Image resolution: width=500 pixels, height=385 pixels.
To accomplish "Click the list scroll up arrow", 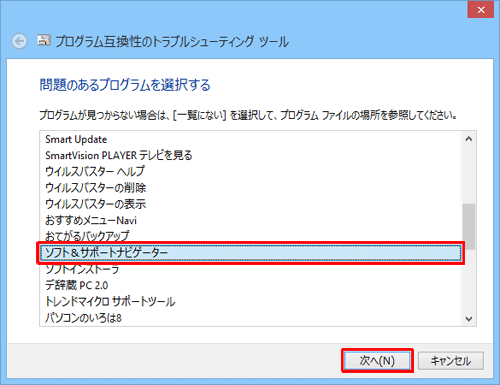I will 469,139.
